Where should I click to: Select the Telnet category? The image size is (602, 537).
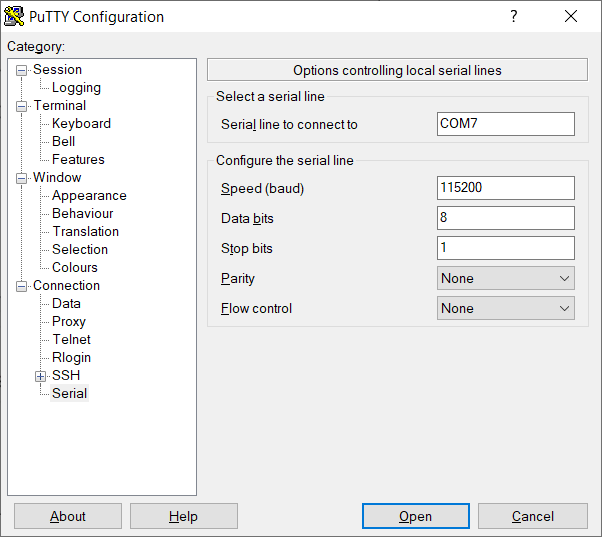point(71,340)
